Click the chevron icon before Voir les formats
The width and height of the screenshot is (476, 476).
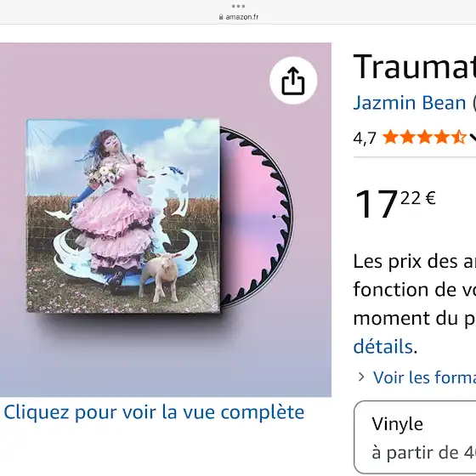pos(361,377)
